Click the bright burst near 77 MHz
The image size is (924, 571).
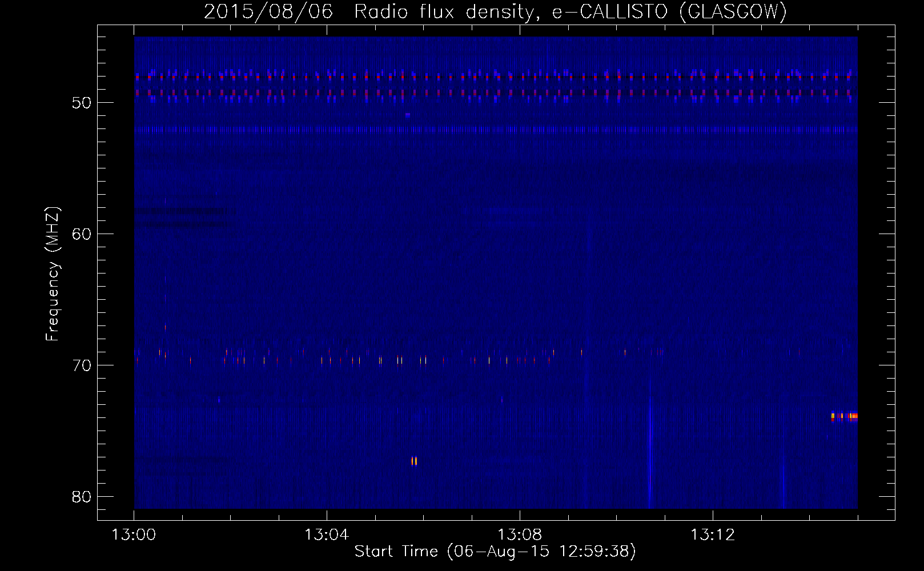[x=414, y=461]
